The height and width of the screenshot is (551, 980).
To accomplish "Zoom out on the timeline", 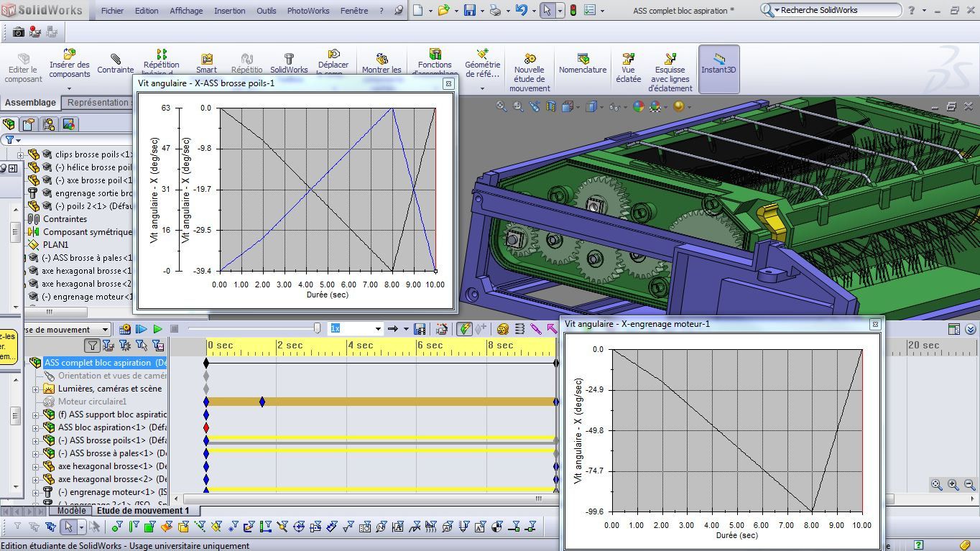I will point(969,485).
